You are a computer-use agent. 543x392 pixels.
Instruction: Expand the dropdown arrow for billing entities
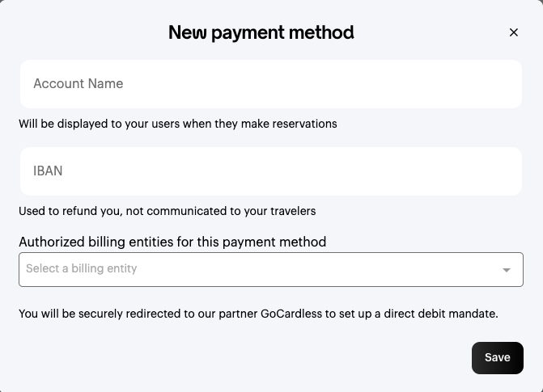tap(507, 270)
